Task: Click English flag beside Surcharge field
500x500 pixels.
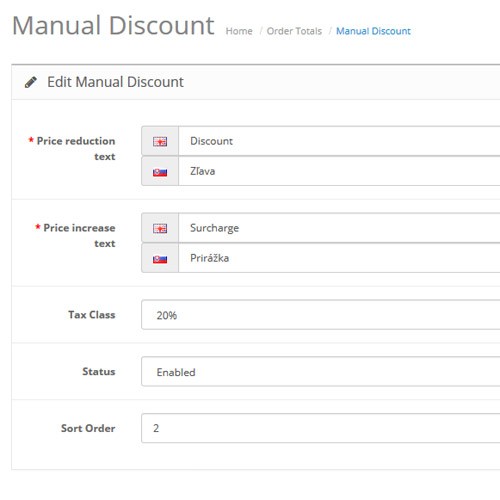Action: coord(160,228)
